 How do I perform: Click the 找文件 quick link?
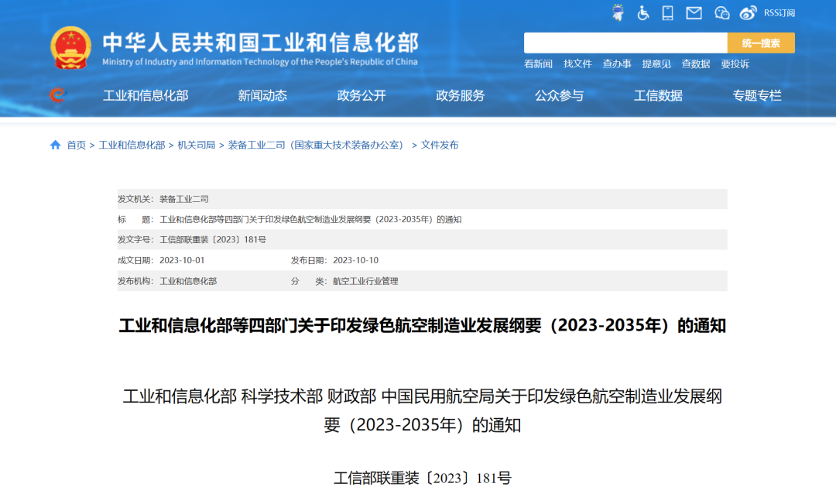tap(577, 64)
